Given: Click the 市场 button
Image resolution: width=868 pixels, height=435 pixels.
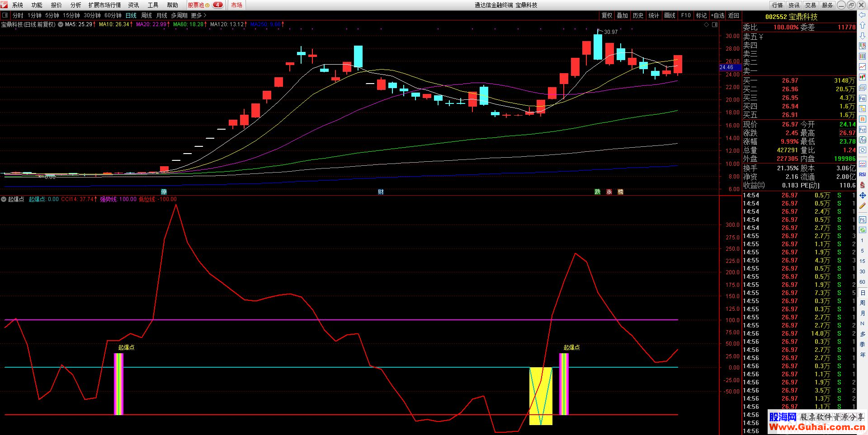Looking at the screenshot, I should point(236,5).
